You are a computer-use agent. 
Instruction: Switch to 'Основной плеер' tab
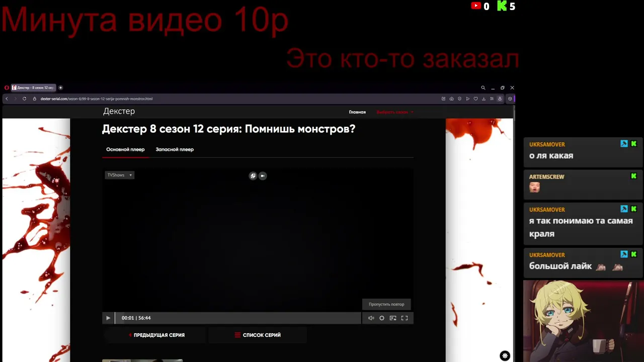pyautogui.click(x=125, y=149)
